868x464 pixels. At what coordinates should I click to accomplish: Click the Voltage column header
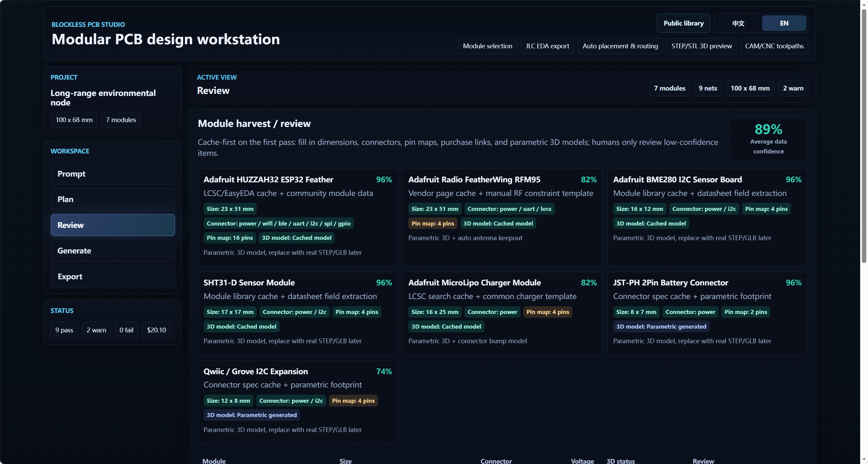coord(582,461)
